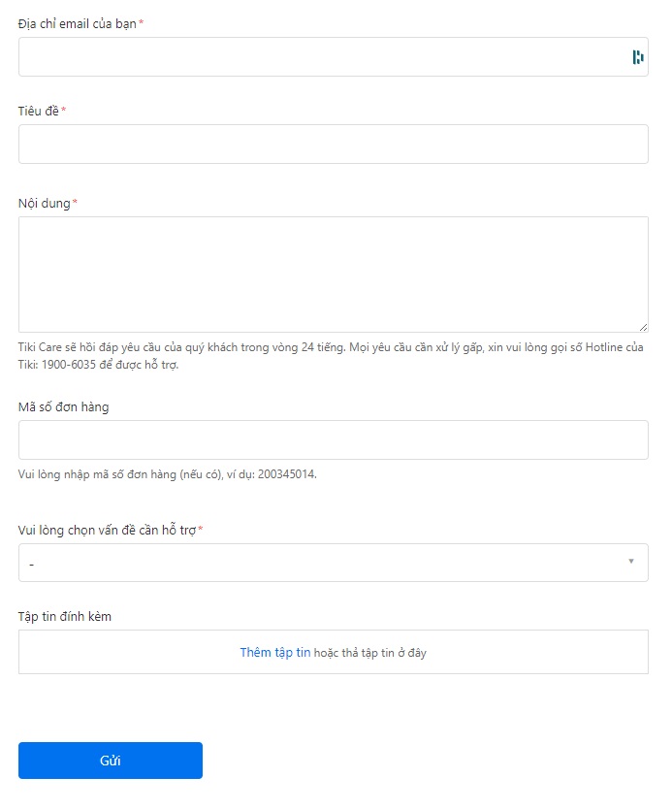Select the "-" placeholder in support issue dropdown
Viewport: 672px width, 810px height.
[32, 564]
